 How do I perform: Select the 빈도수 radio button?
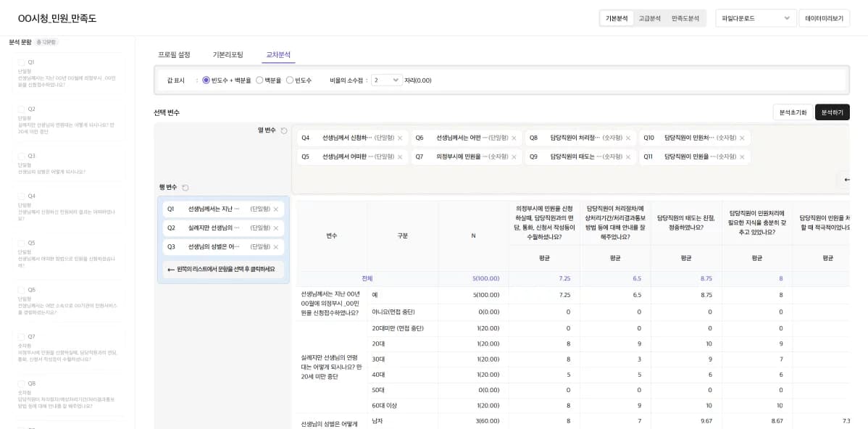(290, 80)
